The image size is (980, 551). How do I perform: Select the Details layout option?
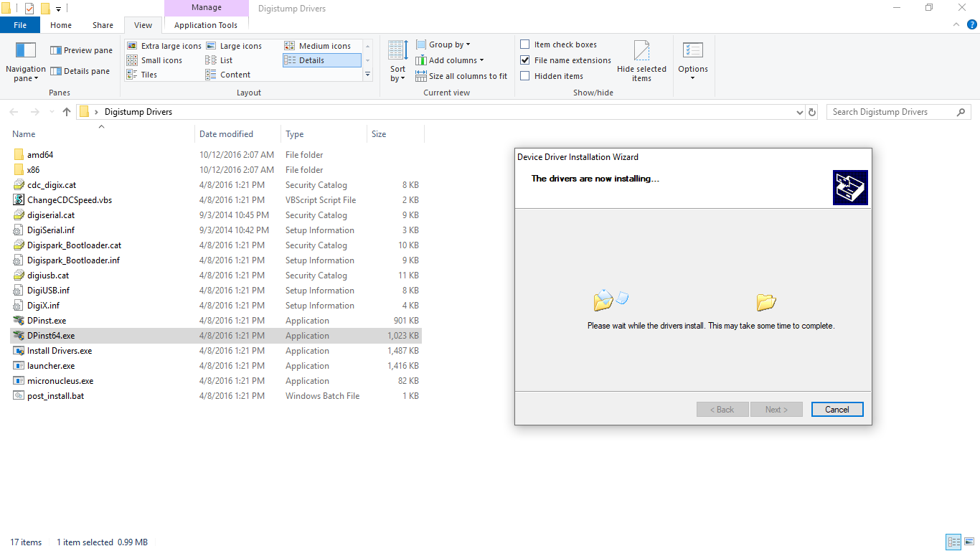pyautogui.click(x=321, y=60)
